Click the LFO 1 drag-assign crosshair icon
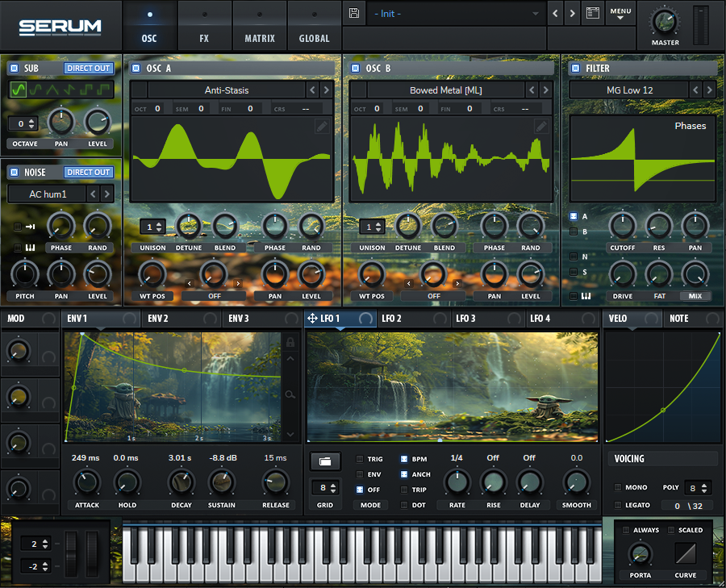Viewport: 726px width, 588px height. (x=312, y=319)
